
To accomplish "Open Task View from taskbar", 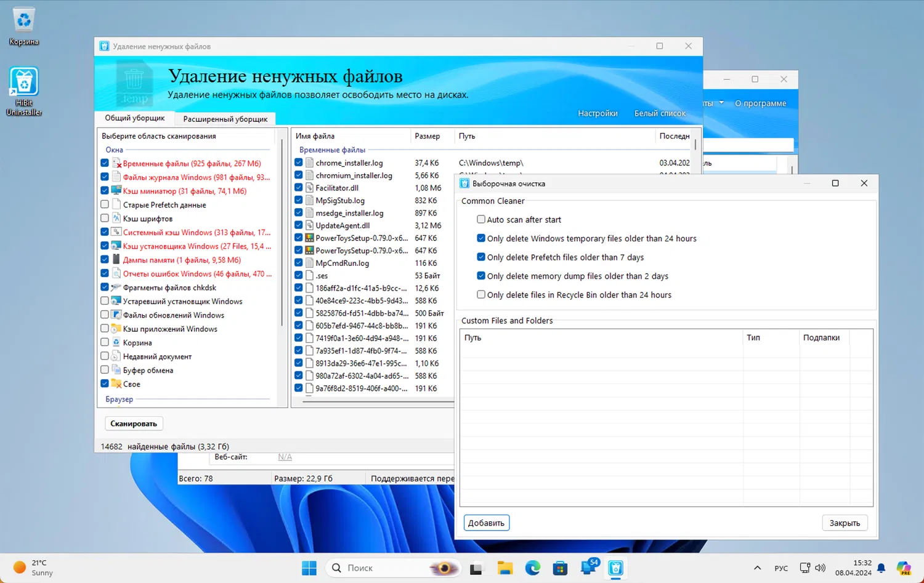I will pyautogui.click(x=476, y=568).
